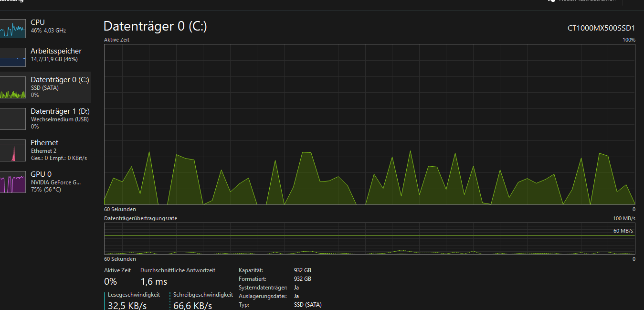Click the 0% Aktive Zeit value
The width and height of the screenshot is (644, 310).
tap(110, 282)
